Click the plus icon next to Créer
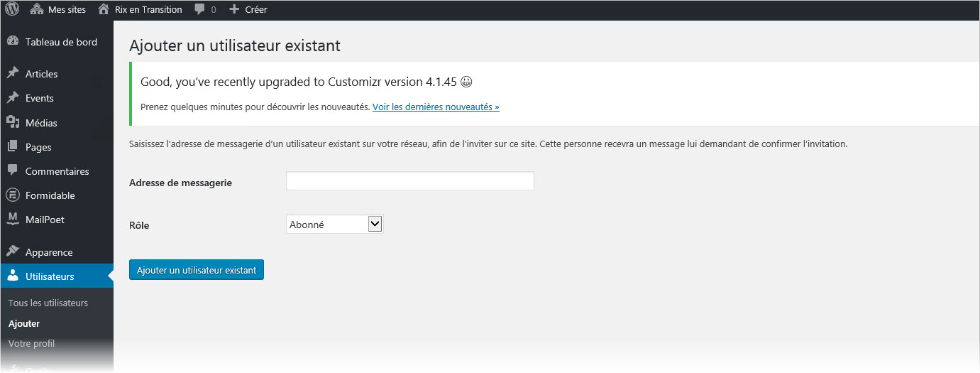The width and height of the screenshot is (980, 373). 234,9
